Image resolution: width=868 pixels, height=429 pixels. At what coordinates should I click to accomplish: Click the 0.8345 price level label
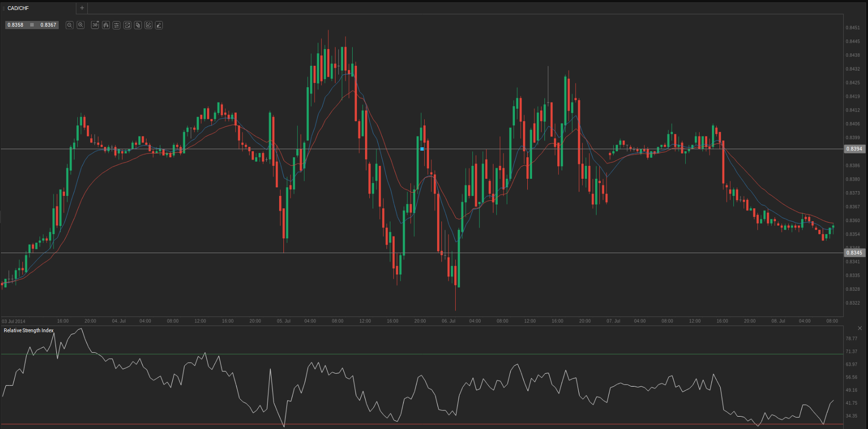pos(854,253)
